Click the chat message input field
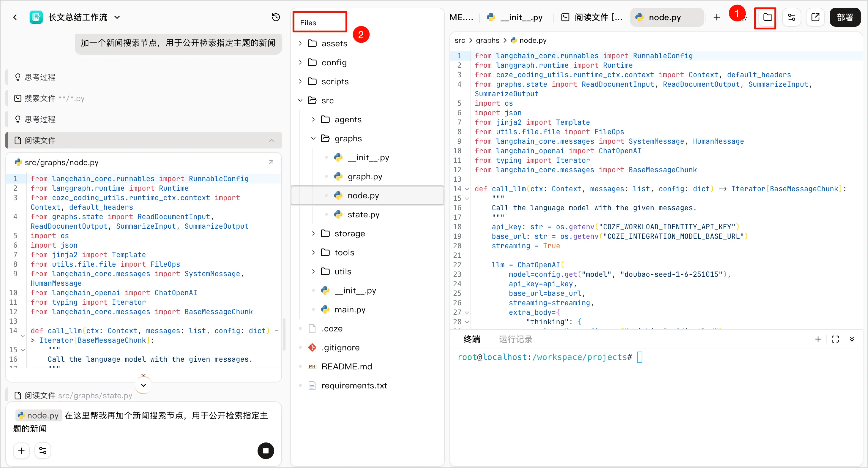 [x=143, y=422]
